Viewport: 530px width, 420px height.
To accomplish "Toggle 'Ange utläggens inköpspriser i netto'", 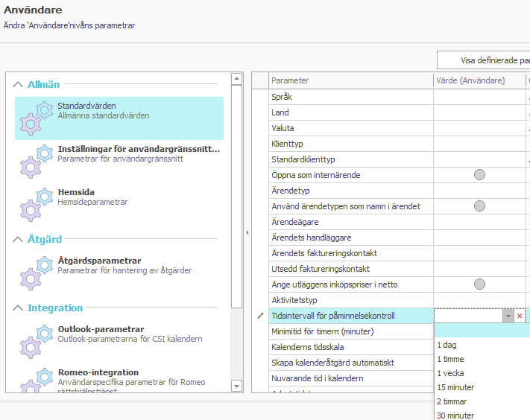I will click(479, 284).
